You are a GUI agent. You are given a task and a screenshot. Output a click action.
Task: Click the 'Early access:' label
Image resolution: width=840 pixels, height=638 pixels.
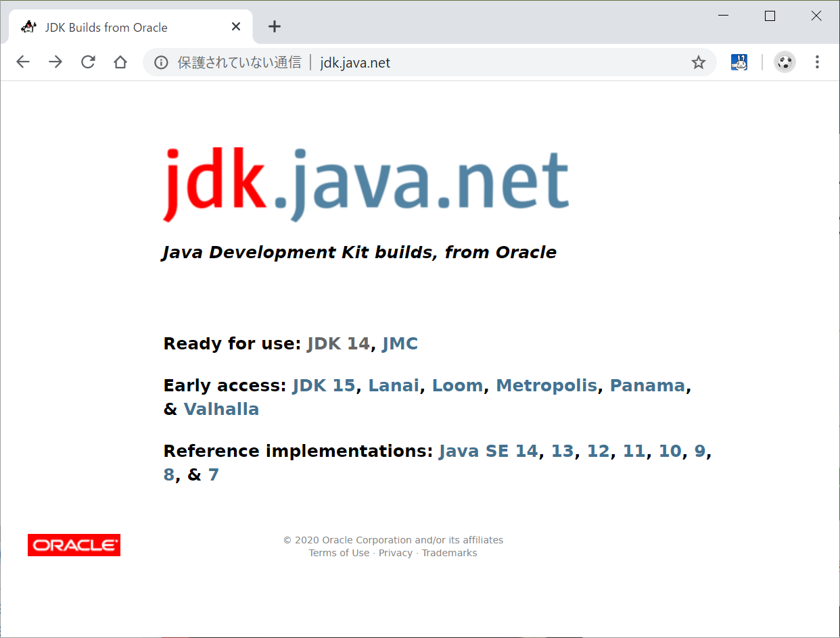[225, 385]
